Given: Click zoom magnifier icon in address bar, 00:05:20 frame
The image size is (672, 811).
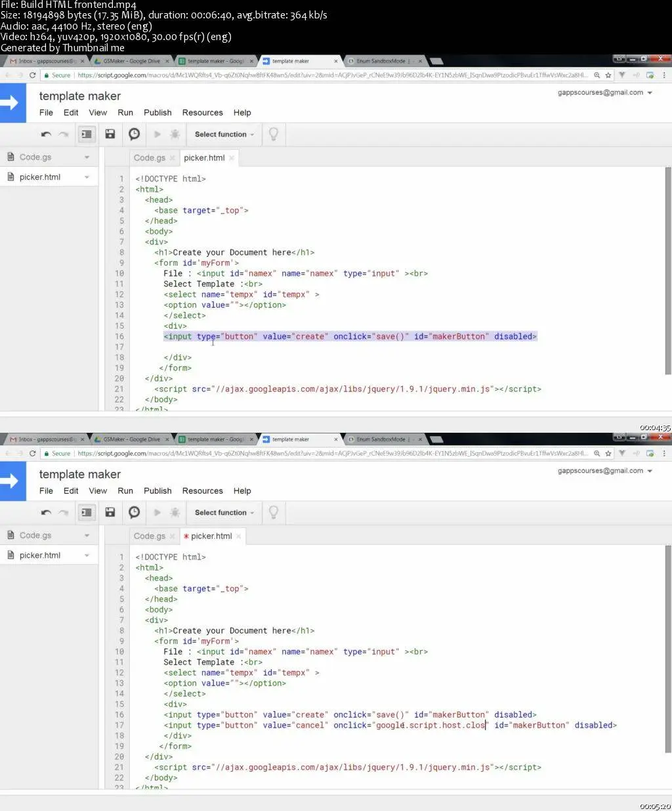Looking at the screenshot, I should coord(597,453).
